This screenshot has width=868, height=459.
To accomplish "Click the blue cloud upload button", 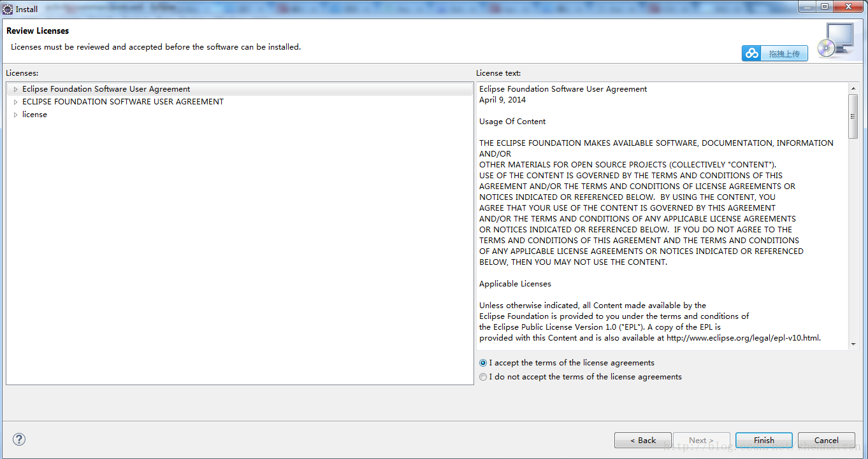I will 774,53.
